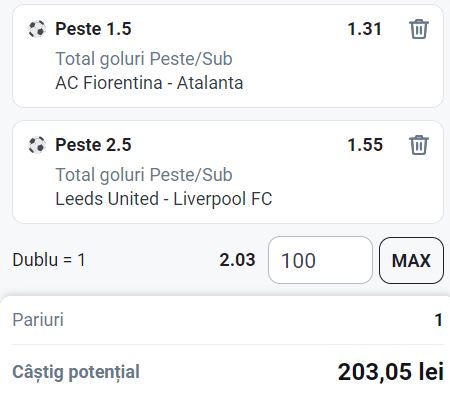Click football icon beside Peste 2.5
Screen dimensions: 450x395
point(37,145)
